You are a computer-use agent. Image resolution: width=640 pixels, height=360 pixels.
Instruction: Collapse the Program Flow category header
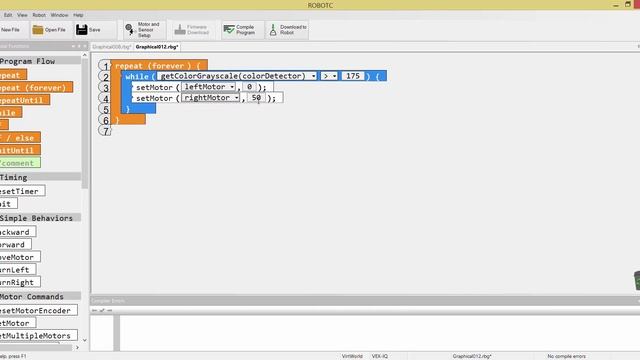click(x=40, y=61)
